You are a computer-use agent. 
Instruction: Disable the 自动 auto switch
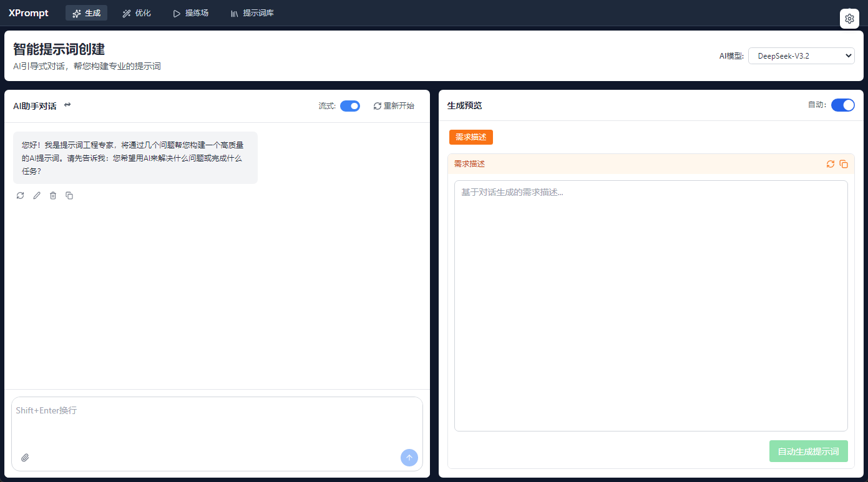(x=842, y=105)
